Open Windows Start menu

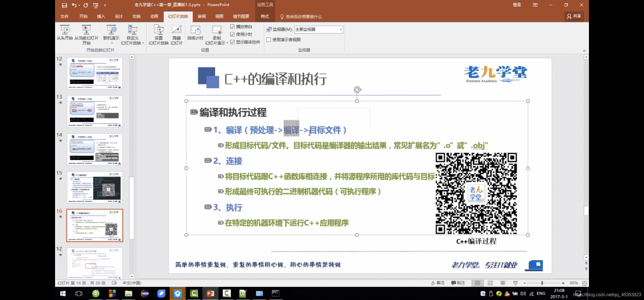point(63,293)
